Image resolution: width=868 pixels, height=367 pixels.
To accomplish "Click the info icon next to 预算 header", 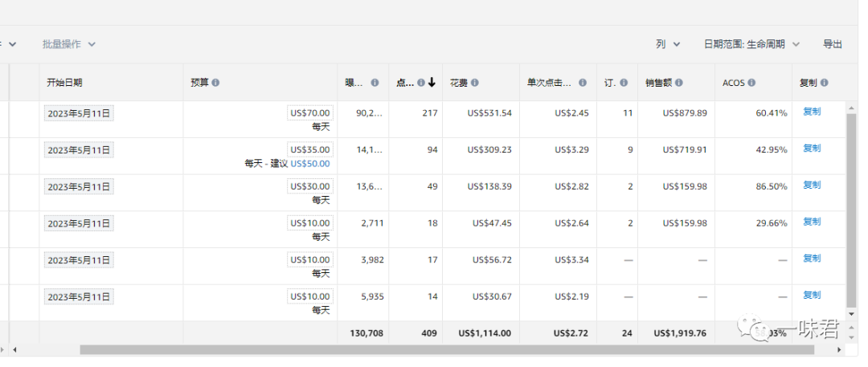I will point(215,83).
